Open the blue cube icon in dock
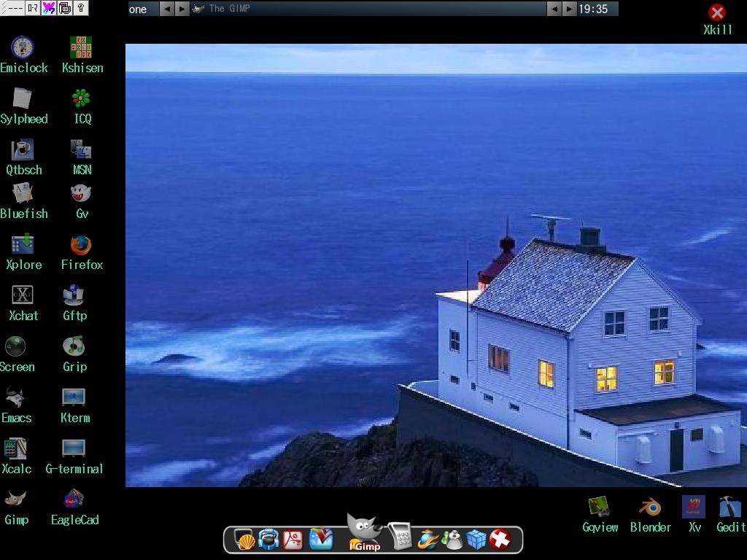Image resolution: width=747 pixels, height=560 pixels. tap(476, 540)
